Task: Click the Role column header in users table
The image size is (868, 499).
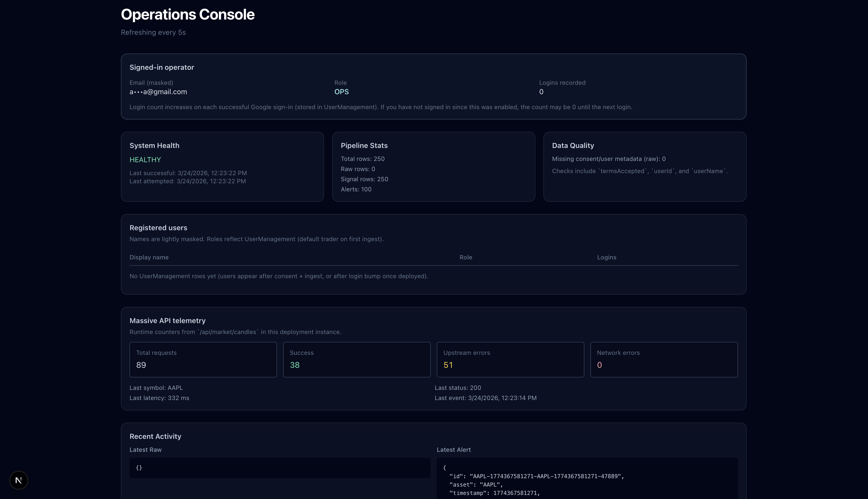Action: pyautogui.click(x=465, y=257)
